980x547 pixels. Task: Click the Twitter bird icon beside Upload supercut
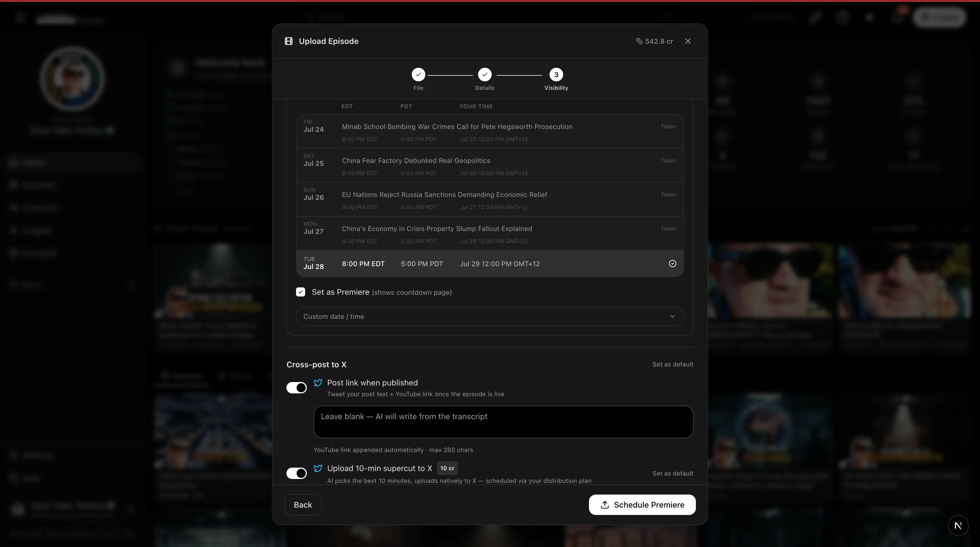click(x=318, y=468)
